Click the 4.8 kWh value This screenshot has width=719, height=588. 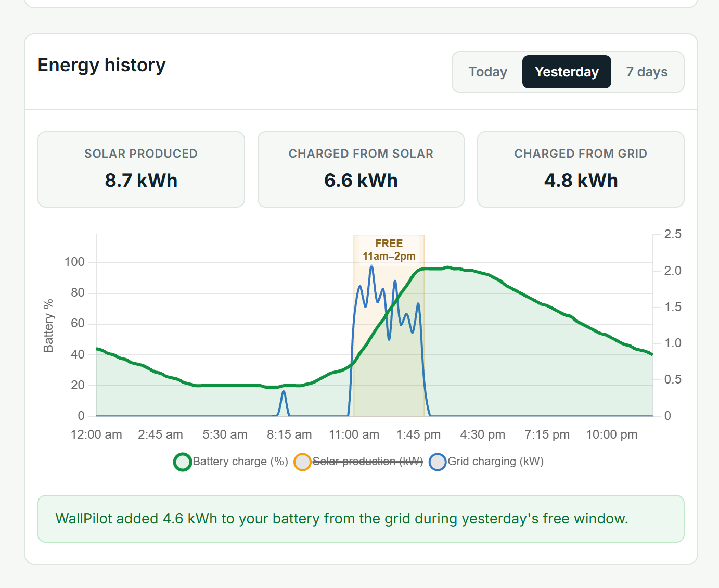tap(581, 181)
